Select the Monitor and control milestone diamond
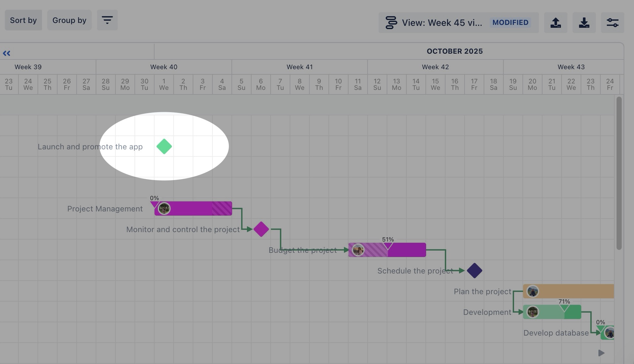This screenshot has width=634, height=364. pyautogui.click(x=261, y=229)
